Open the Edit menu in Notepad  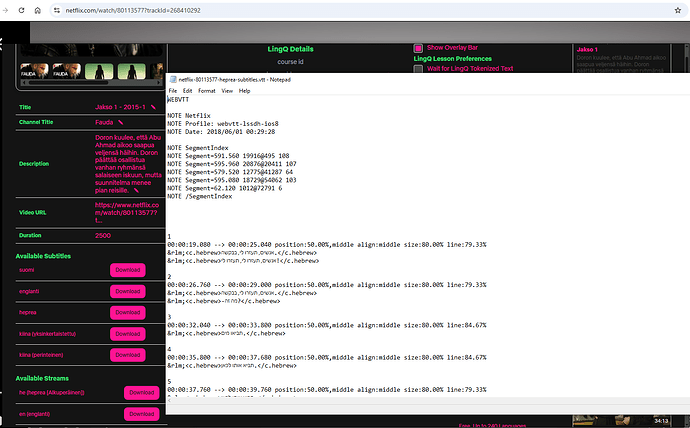187,91
